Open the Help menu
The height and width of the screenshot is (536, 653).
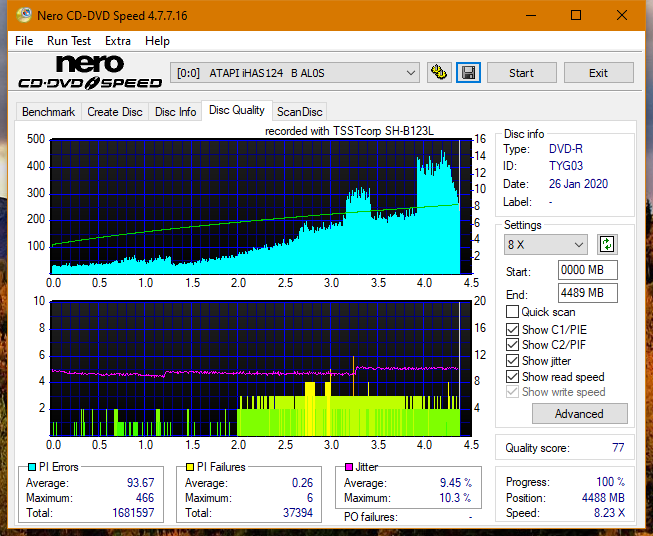pos(157,41)
